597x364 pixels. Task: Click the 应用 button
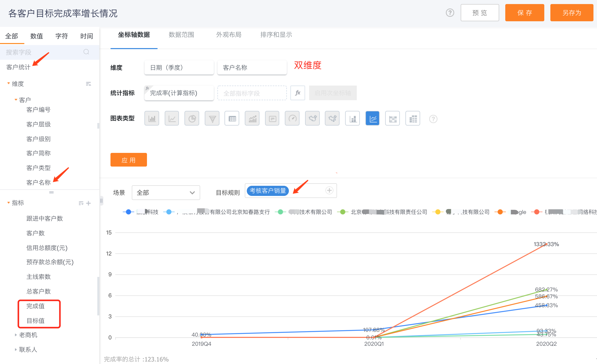[x=128, y=160]
